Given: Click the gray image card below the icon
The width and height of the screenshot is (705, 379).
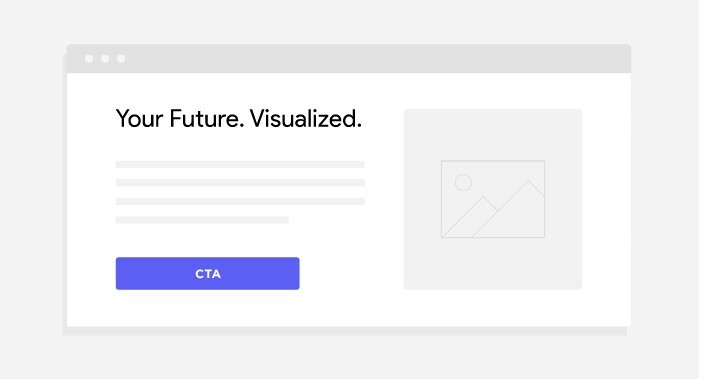Looking at the screenshot, I should (x=493, y=264).
